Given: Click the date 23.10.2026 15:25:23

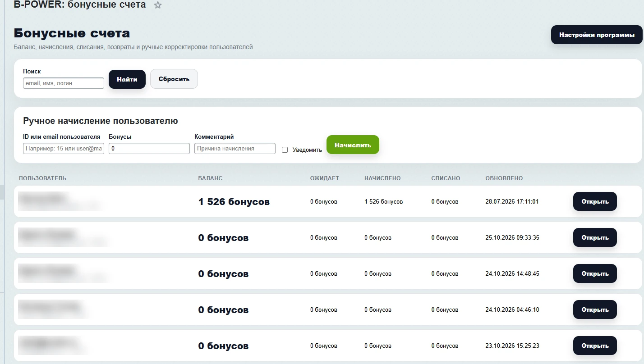Looking at the screenshot, I should click(512, 346).
